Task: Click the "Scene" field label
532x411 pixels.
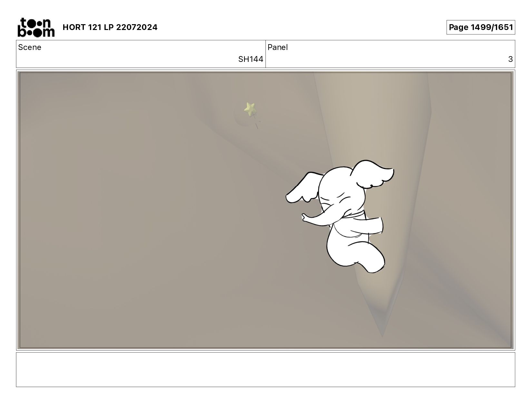Action: tap(30, 47)
